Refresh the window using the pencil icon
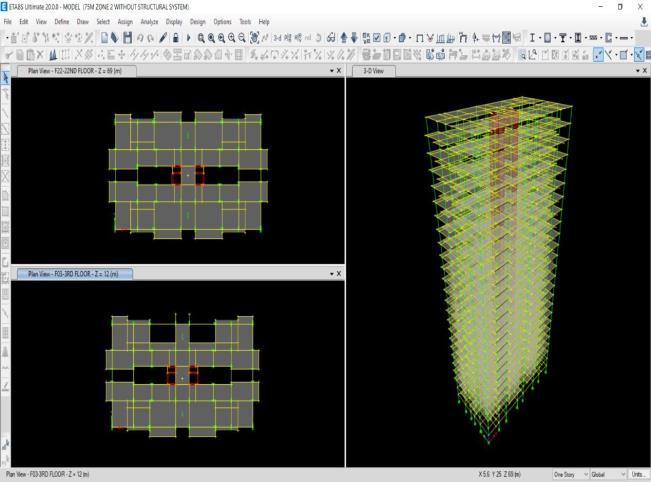651x482 pixels. point(163,38)
